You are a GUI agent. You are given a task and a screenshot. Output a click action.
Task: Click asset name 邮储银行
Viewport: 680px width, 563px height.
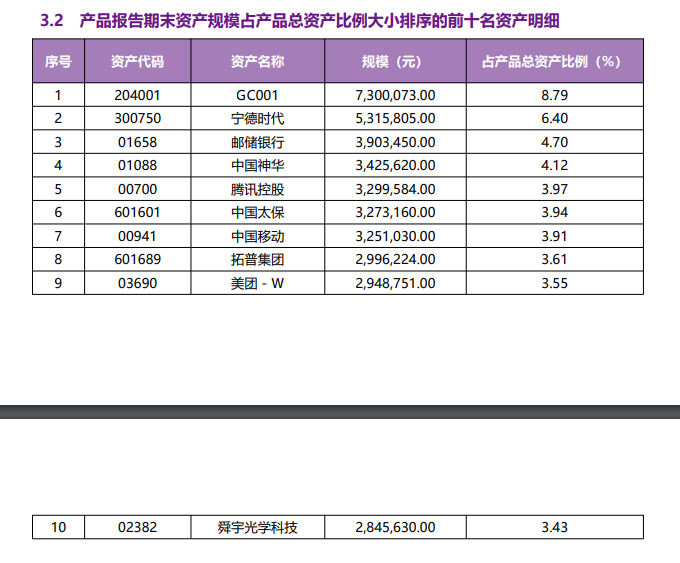point(258,142)
